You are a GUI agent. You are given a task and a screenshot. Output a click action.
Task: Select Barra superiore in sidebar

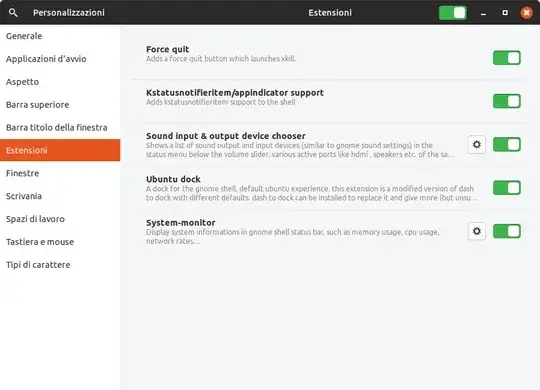60,105
